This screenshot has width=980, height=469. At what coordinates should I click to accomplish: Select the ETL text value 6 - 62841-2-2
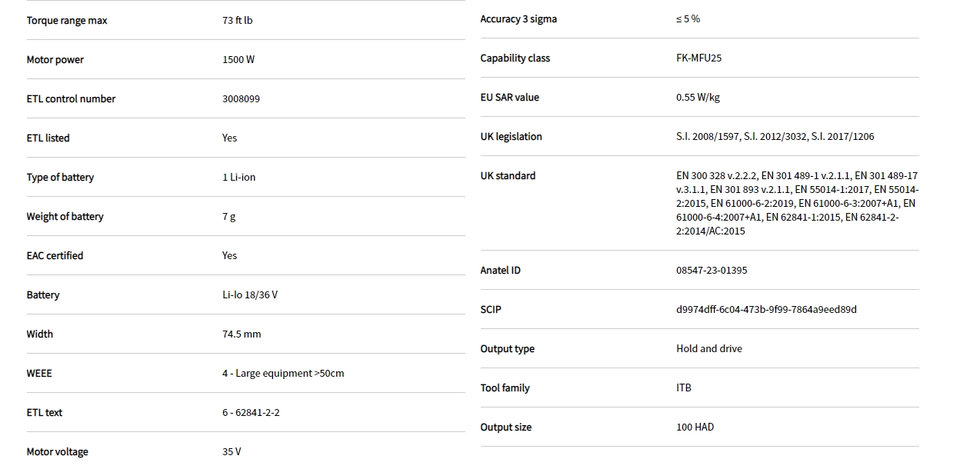(x=251, y=413)
